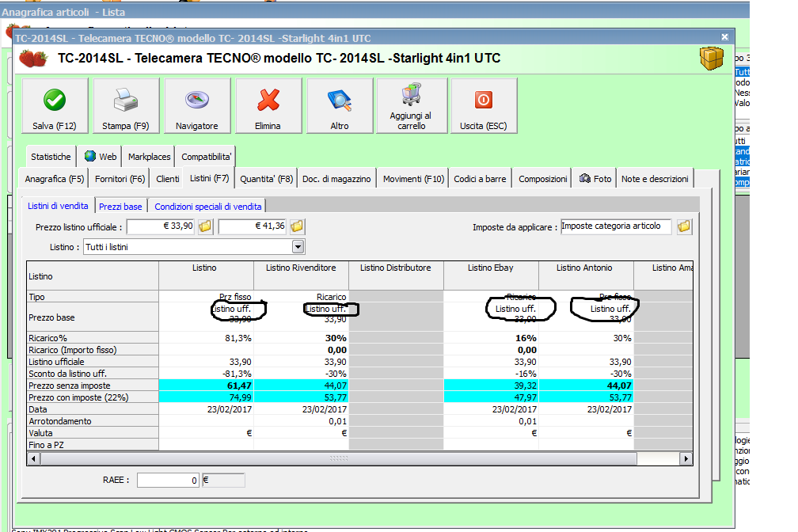
Task: Click the left arrow of the table scrollbar
Action: (33, 458)
